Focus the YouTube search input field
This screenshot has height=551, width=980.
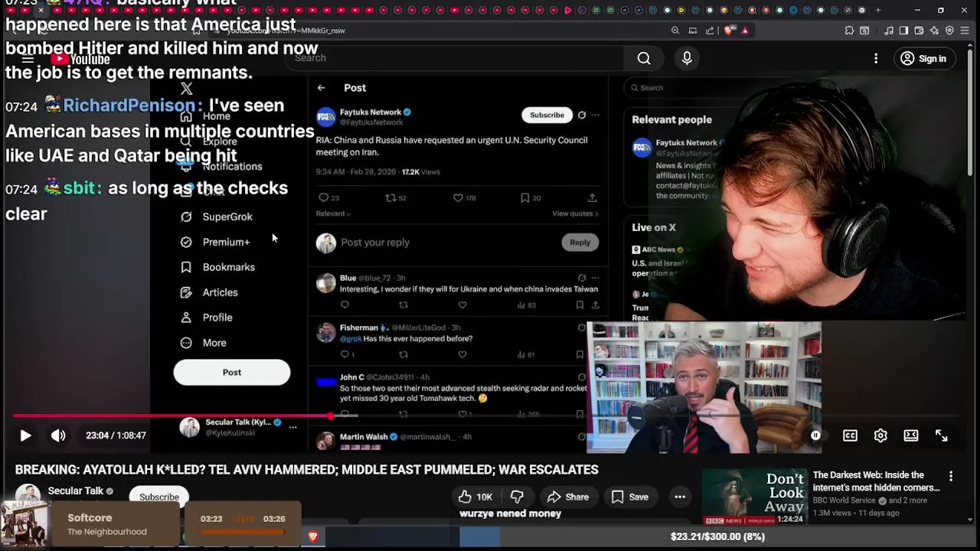pos(456,58)
